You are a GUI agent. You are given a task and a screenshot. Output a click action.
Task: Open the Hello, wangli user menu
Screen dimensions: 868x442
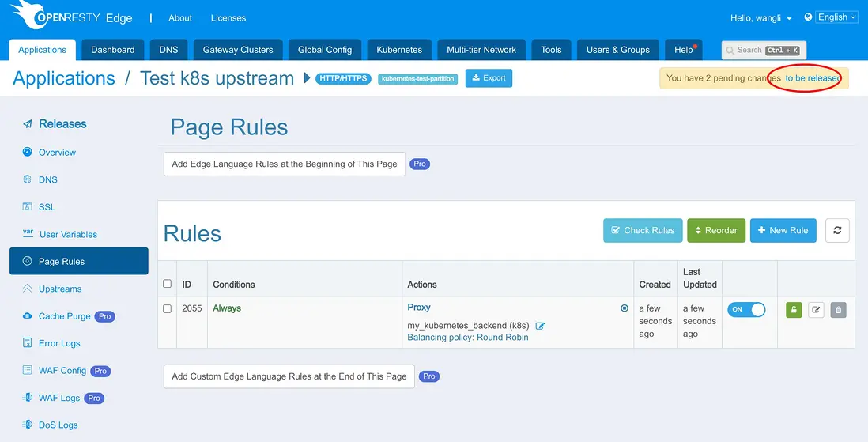tap(760, 18)
